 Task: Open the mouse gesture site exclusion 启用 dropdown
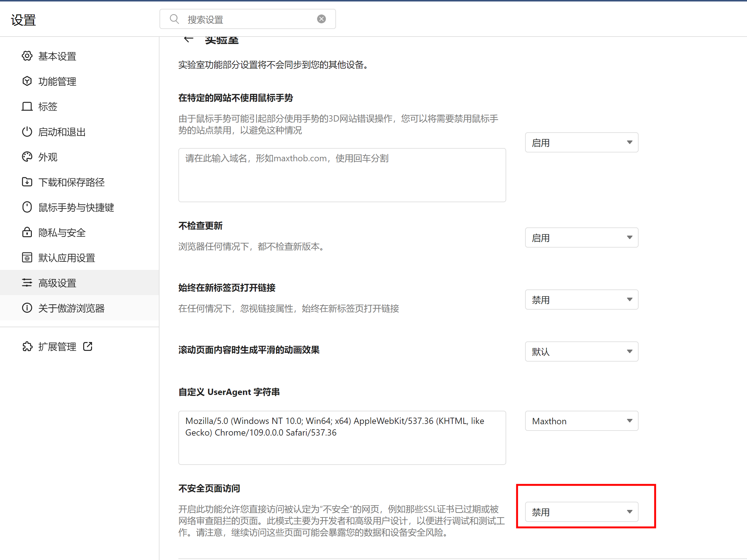tap(581, 142)
